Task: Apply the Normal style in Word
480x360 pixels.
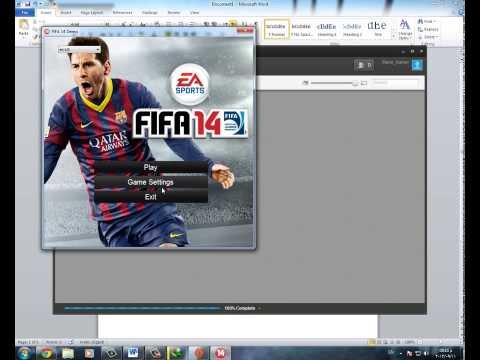Action: (276, 29)
